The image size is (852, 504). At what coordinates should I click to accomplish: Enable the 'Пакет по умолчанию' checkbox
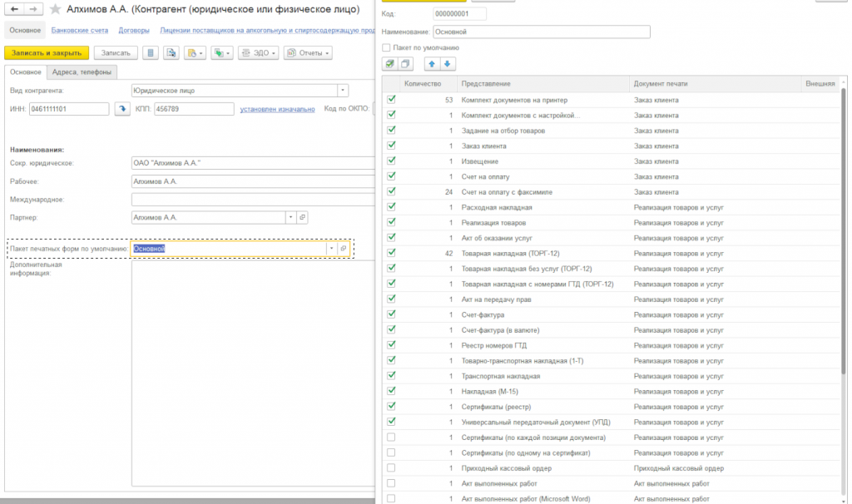[x=386, y=48]
